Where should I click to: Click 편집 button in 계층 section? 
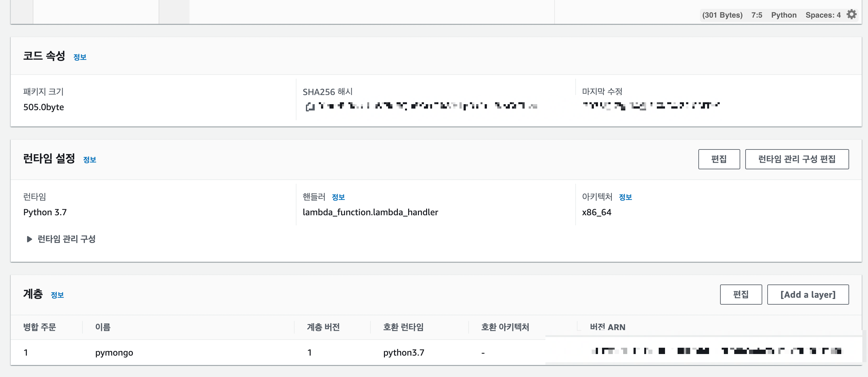point(741,295)
